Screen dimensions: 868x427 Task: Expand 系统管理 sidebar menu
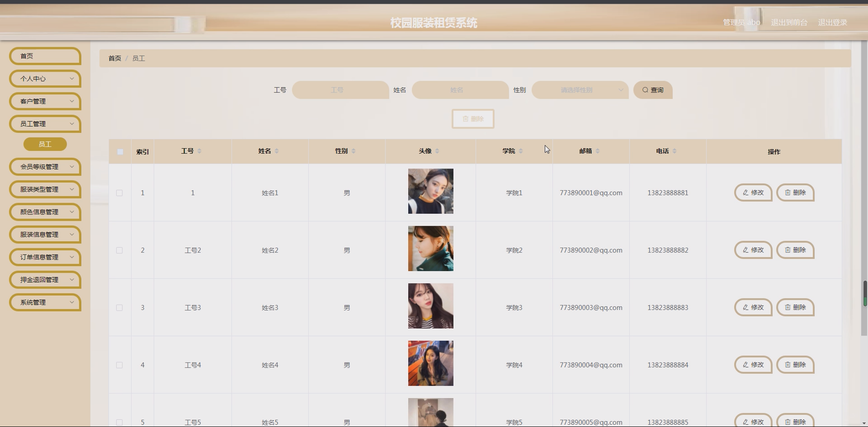point(45,302)
